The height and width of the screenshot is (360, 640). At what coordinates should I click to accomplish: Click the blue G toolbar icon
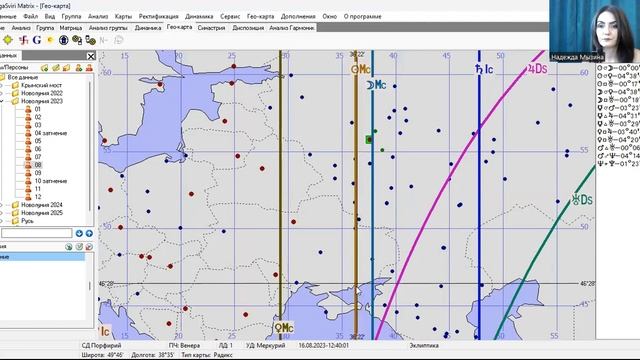(x=37, y=40)
